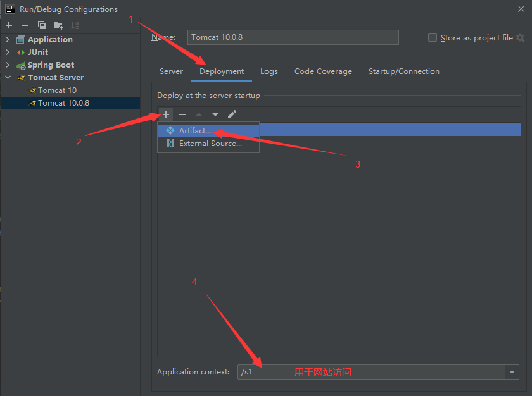This screenshot has width=532, height=396.
Task: Remove selected configuration with the minus icon
Action: coord(25,25)
